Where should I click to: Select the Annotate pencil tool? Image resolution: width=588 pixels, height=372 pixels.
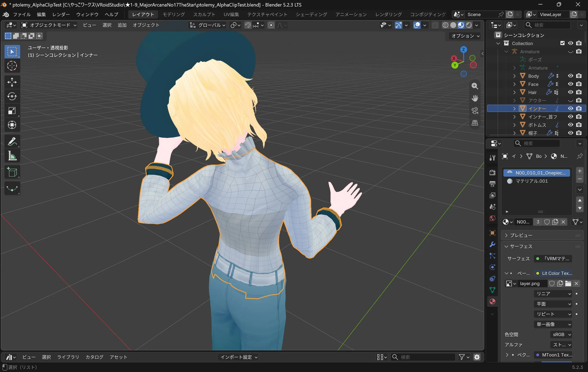[x=12, y=141]
